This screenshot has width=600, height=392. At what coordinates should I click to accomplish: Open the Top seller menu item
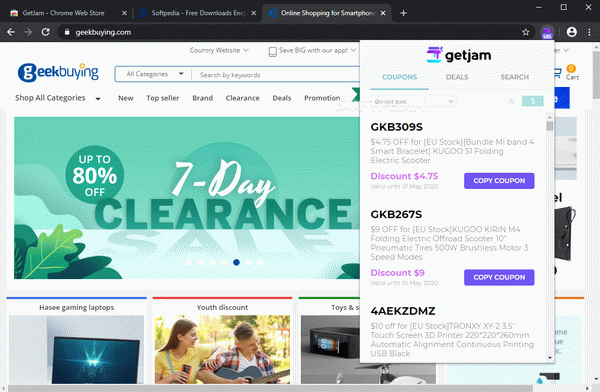pyautogui.click(x=163, y=98)
